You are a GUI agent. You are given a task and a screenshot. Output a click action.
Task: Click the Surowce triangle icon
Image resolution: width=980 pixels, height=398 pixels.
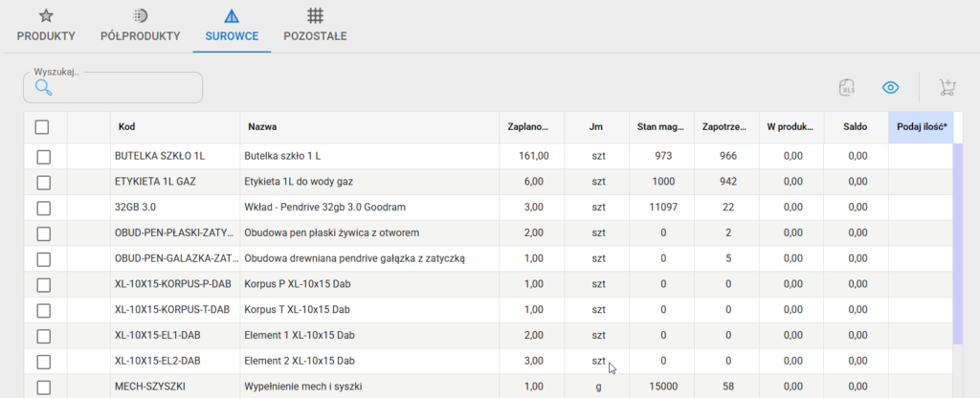(231, 15)
